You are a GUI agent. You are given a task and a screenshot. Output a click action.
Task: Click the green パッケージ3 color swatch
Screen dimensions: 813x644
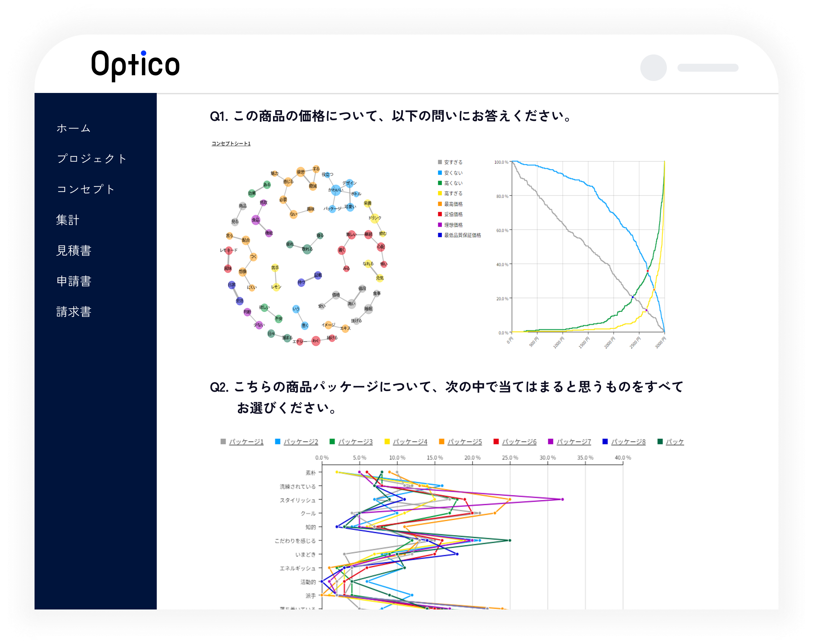click(332, 442)
